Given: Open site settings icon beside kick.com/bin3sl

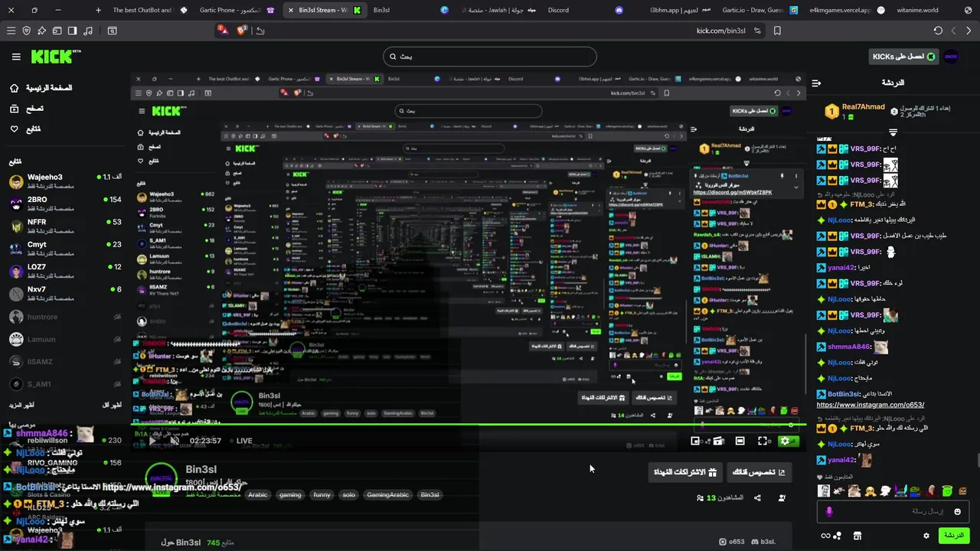Looking at the screenshot, I should [x=757, y=31].
